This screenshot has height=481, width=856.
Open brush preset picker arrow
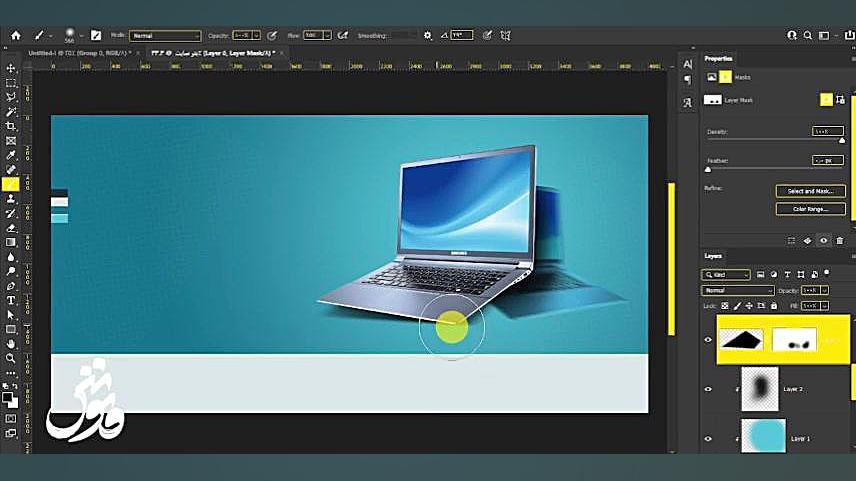coord(81,36)
